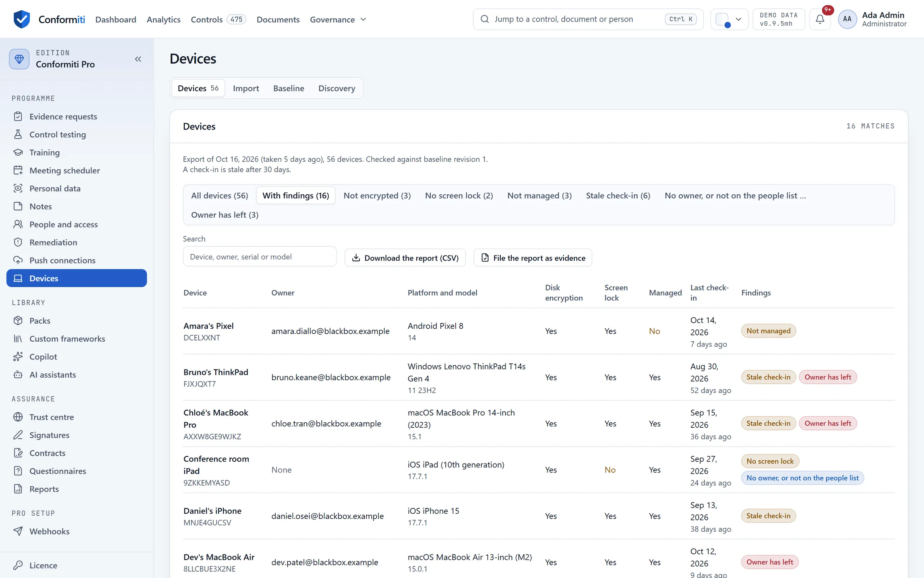Click the Amara's Pixel device name
Viewport: 924px width, 578px height.
click(x=208, y=326)
